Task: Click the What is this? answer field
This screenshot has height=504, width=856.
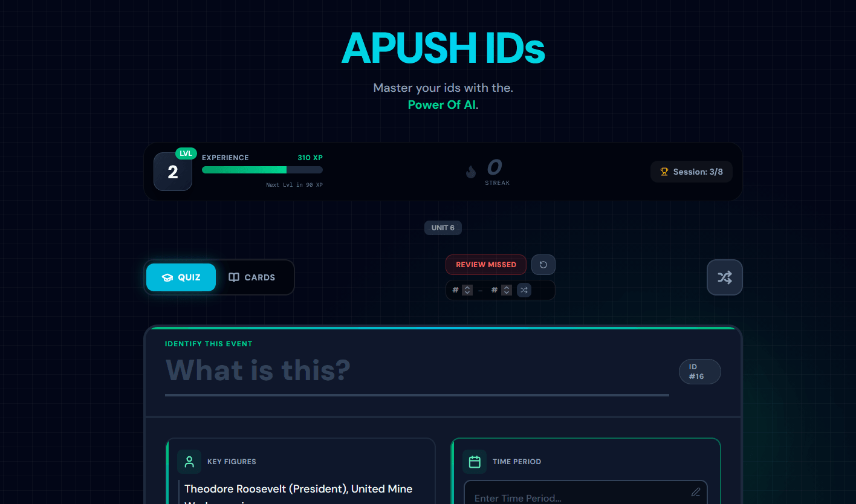Action: pos(417,370)
